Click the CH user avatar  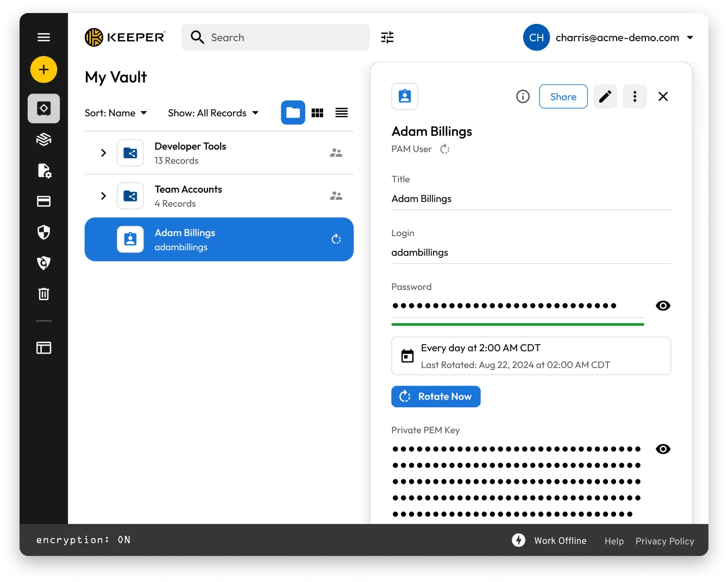pos(536,37)
